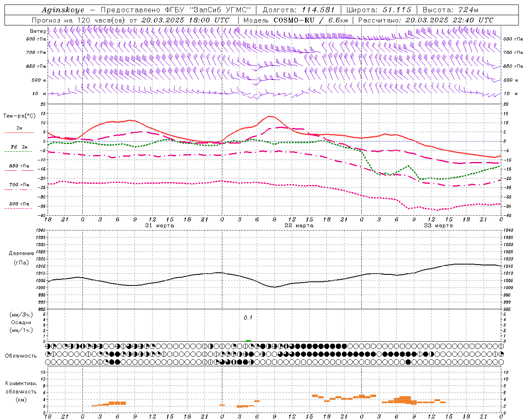This screenshot has width=525, height=420.
Task: Click the "(мм/1ч.)" precipitation unit label
Action: pyautogui.click(x=21, y=330)
